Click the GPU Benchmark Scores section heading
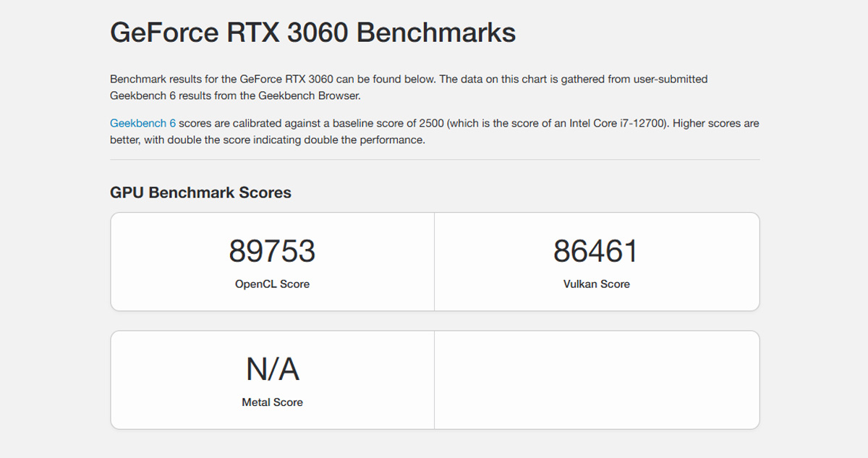The width and height of the screenshot is (868, 458). [200, 192]
